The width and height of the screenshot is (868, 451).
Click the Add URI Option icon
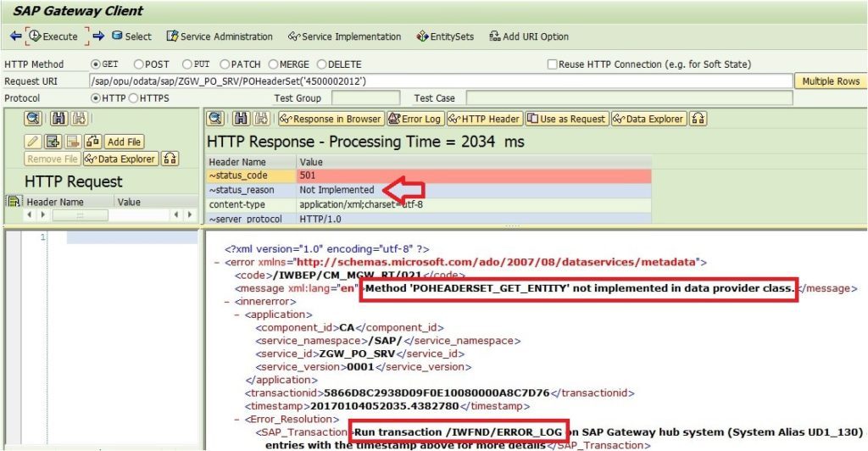494,36
